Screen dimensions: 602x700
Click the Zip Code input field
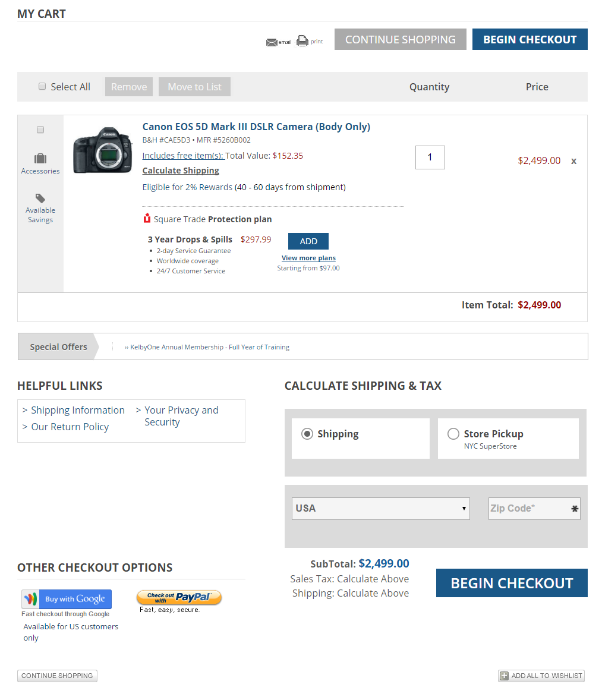coord(529,509)
